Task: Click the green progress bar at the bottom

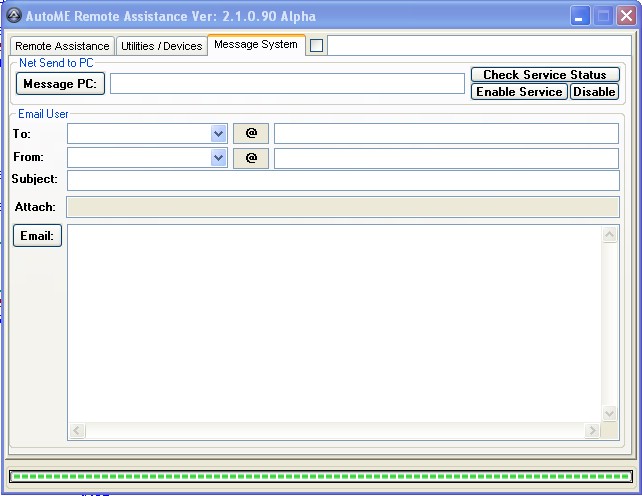Action: (x=320, y=476)
